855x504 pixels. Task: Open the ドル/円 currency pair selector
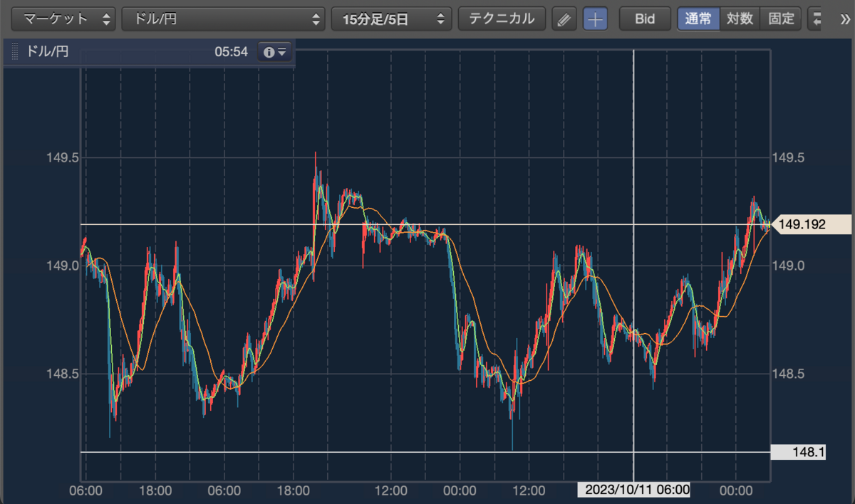(x=223, y=19)
